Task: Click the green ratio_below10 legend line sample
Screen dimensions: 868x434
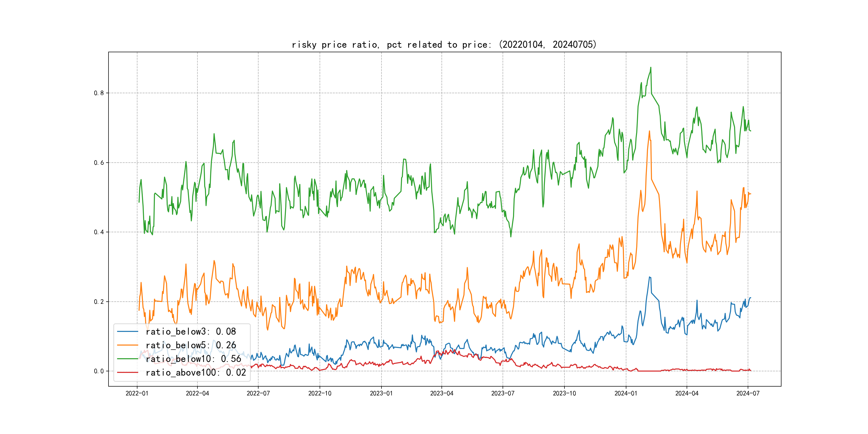Action: (x=127, y=359)
